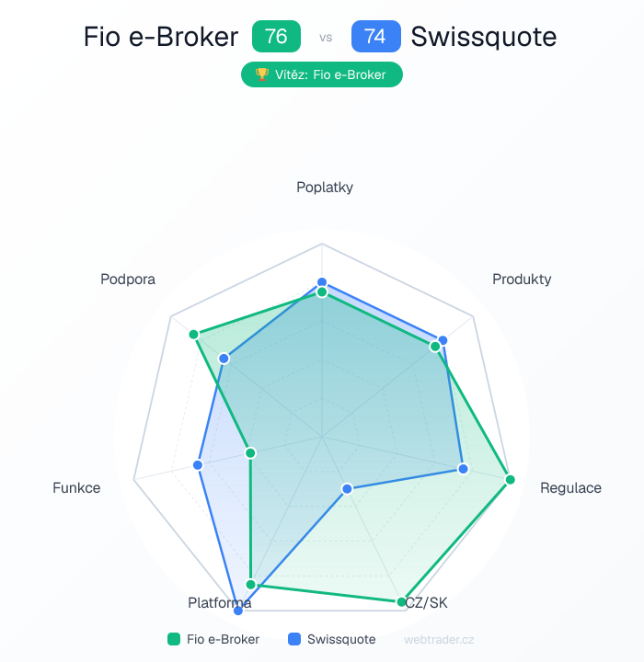
Task: Click the blue score badge showing 74
Action: pyautogui.click(x=375, y=37)
